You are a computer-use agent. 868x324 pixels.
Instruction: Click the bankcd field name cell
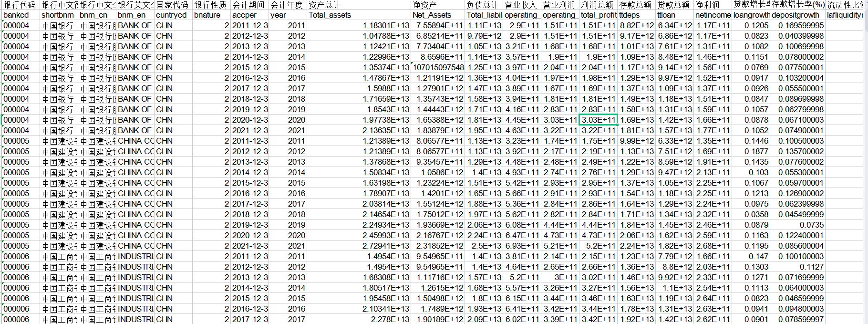click(x=21, y=15)
